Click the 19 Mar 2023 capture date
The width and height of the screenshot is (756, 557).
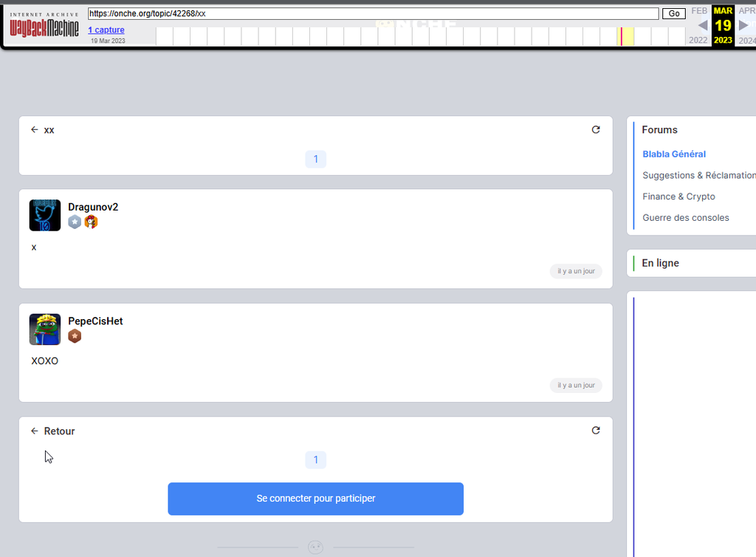click(108, 41)
